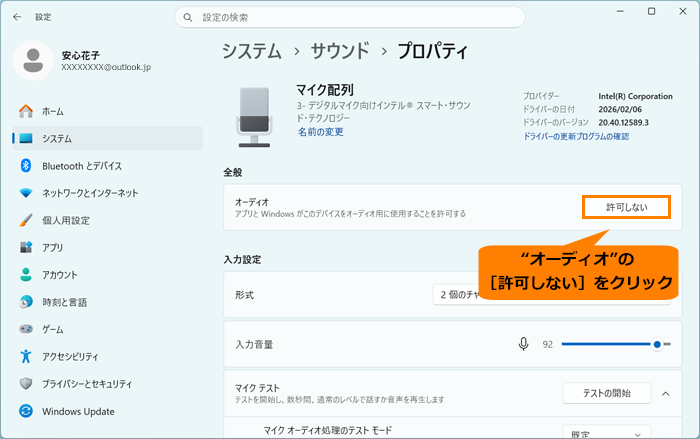Open マイク オーディオ処理のテスト モード dropdown
Image resolution: width=700 pixels, height=439 pixels.
pos(607,432)
